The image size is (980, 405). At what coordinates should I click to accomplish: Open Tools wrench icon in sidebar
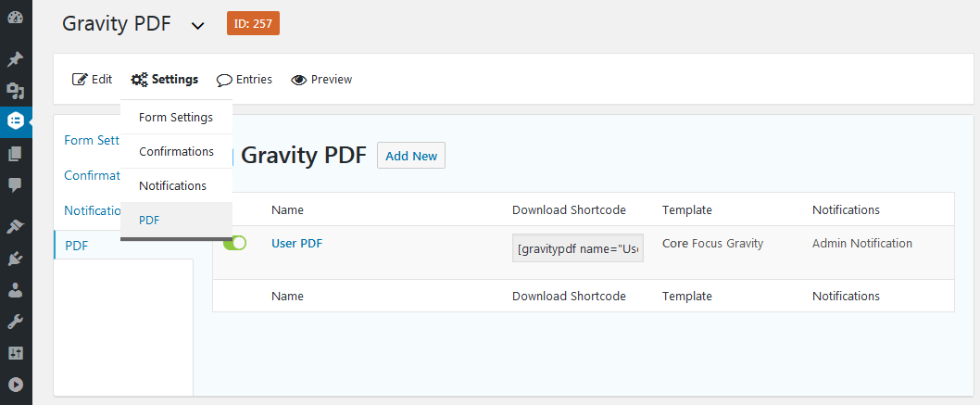tap(15, 322)
